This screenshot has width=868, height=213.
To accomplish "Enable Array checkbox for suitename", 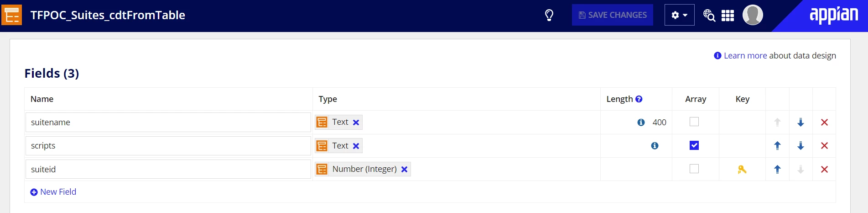I will coord(694,122).
